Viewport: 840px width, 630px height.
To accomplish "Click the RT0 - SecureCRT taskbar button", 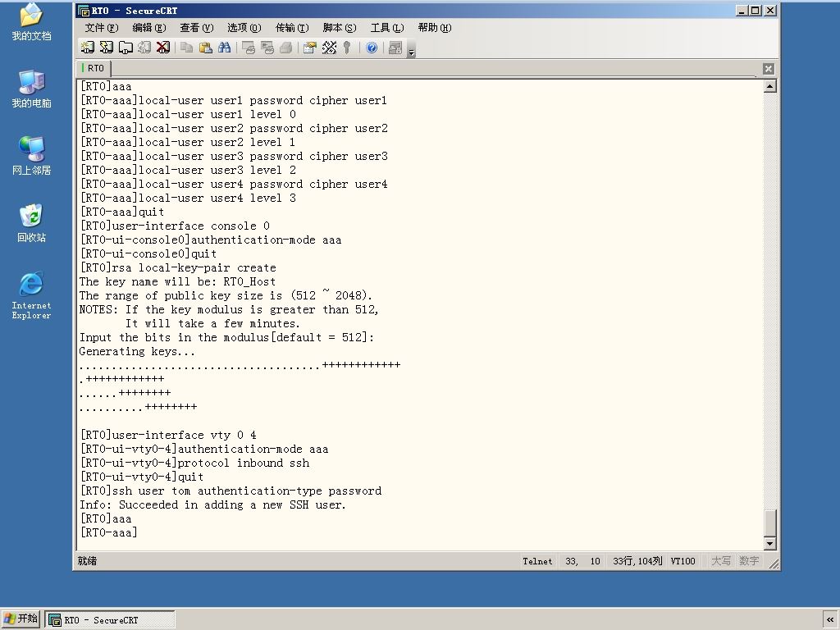I will [x=110, y=620].
